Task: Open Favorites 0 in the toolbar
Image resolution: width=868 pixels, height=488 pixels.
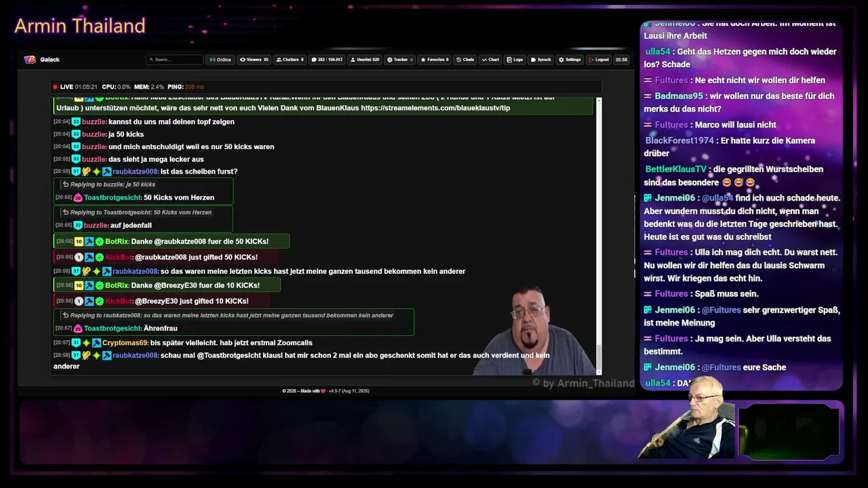Action: (x=434, y=60)
